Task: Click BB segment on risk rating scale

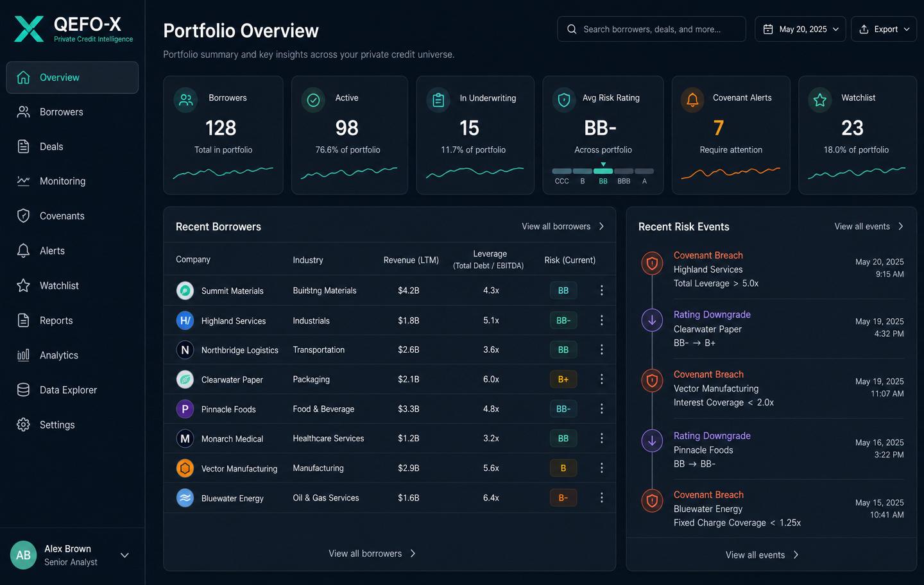Action: click(603, 171)
